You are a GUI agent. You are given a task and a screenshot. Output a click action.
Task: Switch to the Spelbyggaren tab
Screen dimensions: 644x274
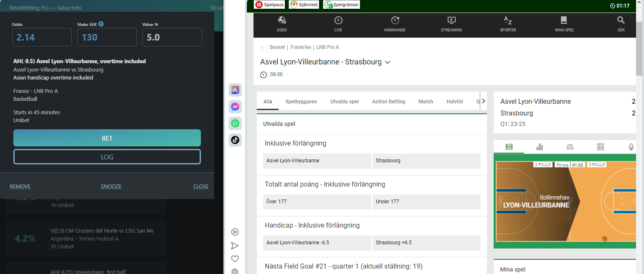coord(301,101)
